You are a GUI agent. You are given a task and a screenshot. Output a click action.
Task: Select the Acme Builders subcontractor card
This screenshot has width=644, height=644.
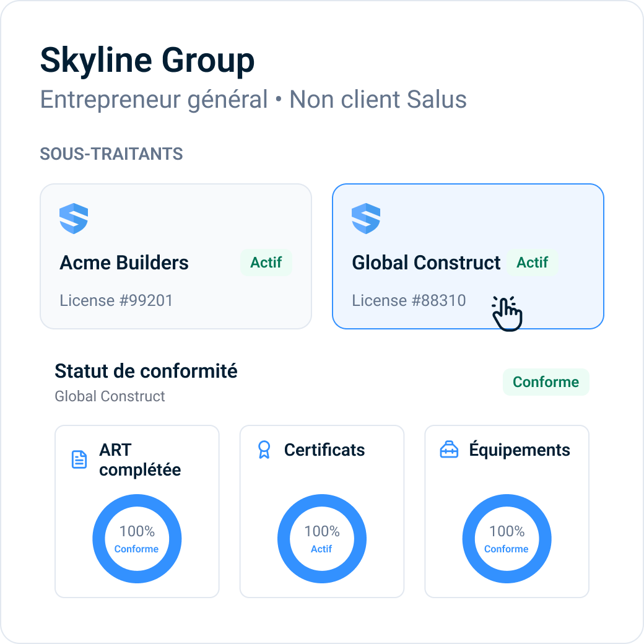pyautogui.click(x=176, y=256)
